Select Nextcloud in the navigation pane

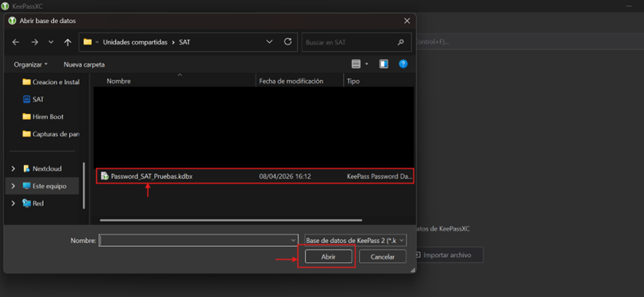[x=43, y=168]
